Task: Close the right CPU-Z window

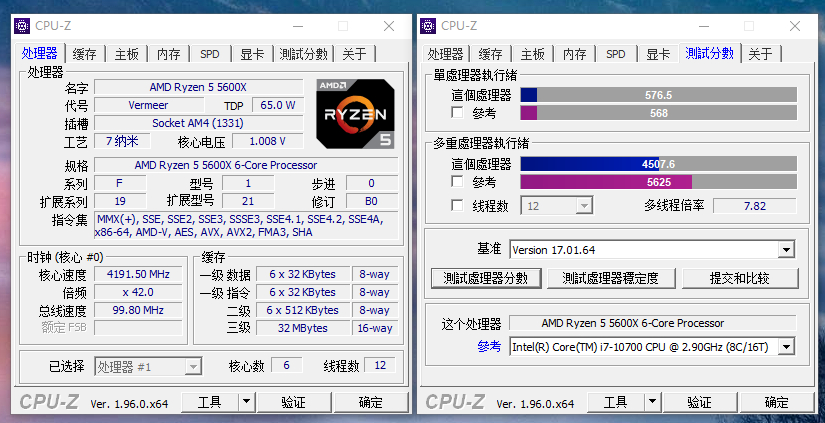Action: [x=795, y=26]
